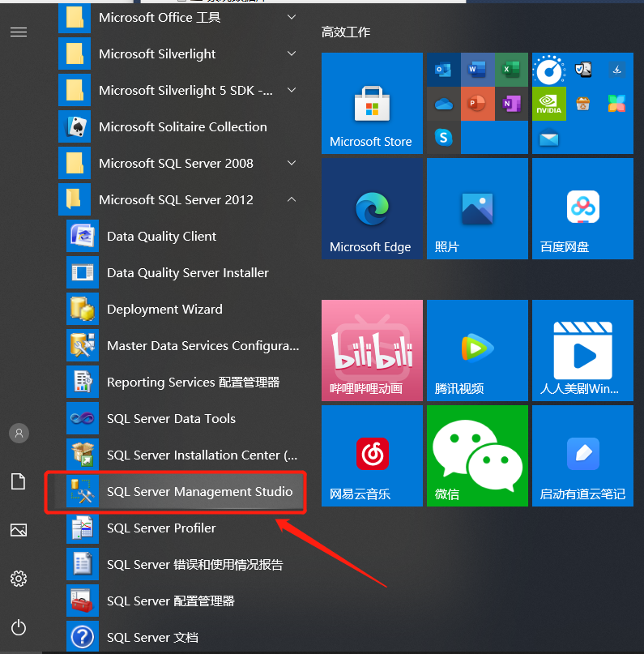Open PowerPoint from the Office tile group

[478, 104]
